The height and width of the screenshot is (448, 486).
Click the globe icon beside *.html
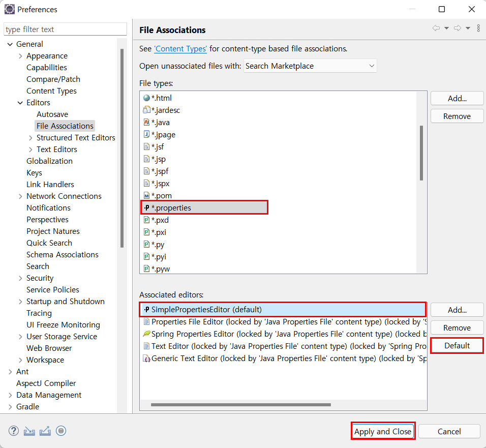pos(146,98)
